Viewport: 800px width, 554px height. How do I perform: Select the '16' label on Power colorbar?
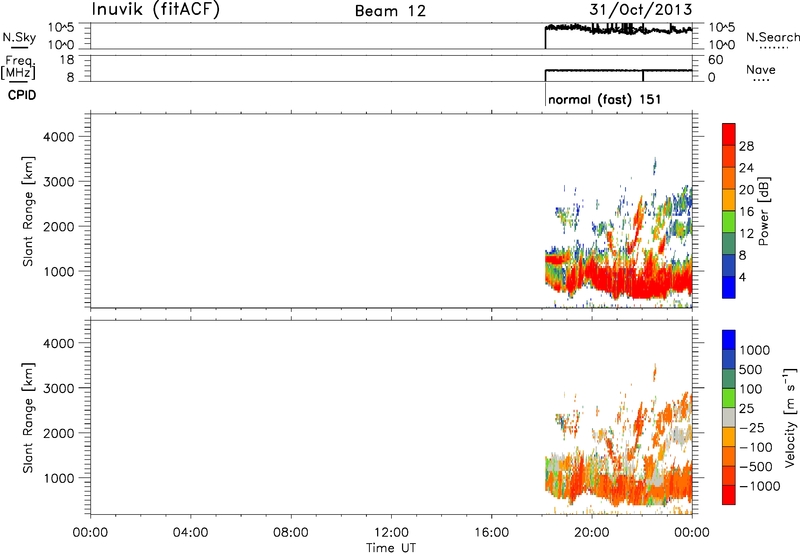[x=746, y=212]
